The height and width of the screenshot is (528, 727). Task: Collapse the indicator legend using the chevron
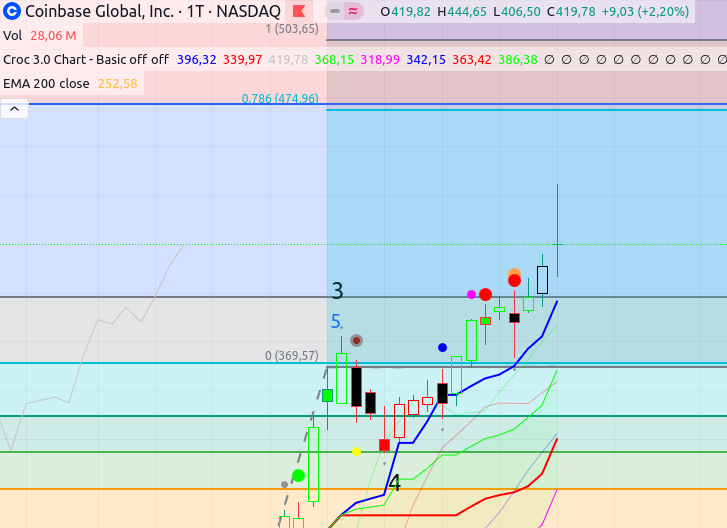click(14, 110)
